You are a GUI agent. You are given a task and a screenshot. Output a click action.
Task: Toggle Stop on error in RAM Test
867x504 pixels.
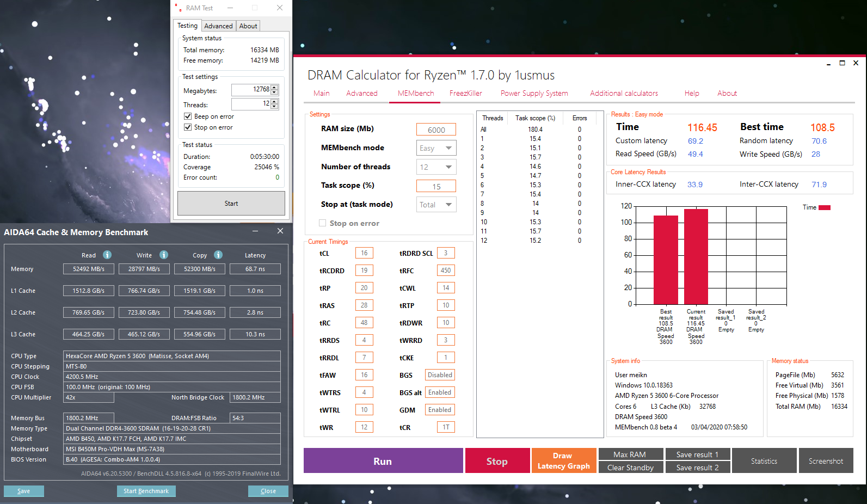tap(188, 127)
